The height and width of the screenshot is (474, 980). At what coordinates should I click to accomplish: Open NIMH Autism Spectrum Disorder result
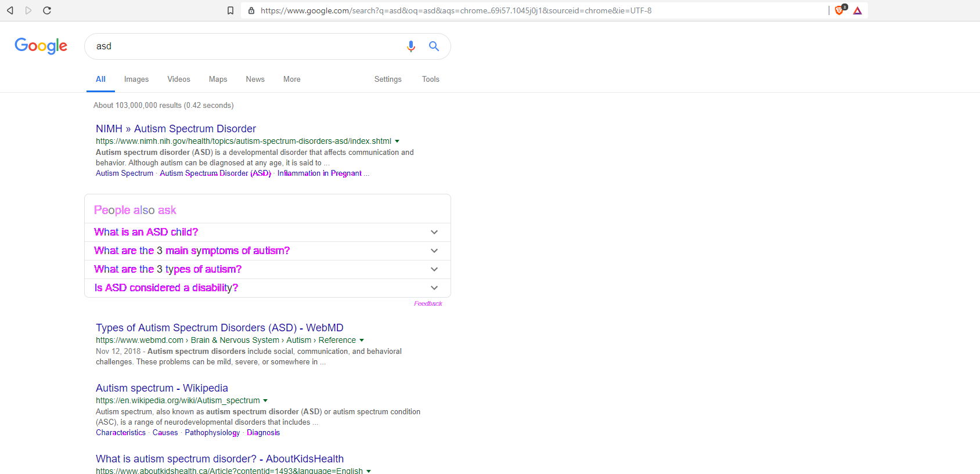coord(176,129)
